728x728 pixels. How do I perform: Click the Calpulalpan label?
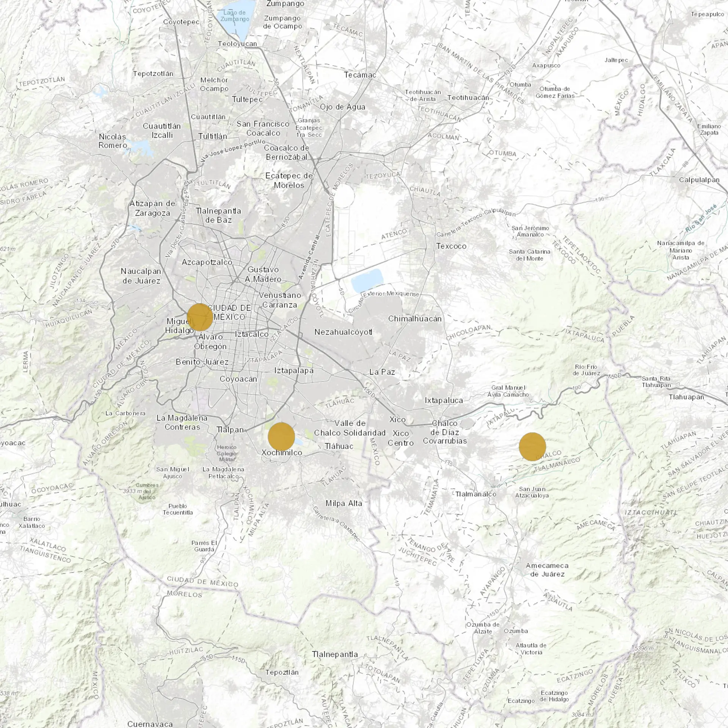point(699,180)
